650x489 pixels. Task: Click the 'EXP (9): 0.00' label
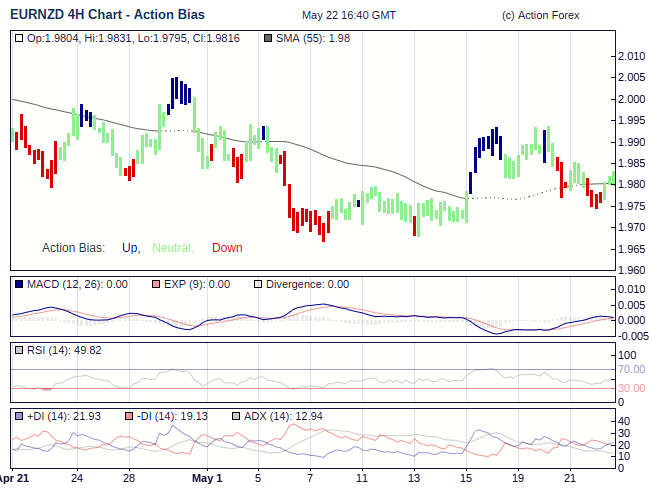[x=197, y=284]
